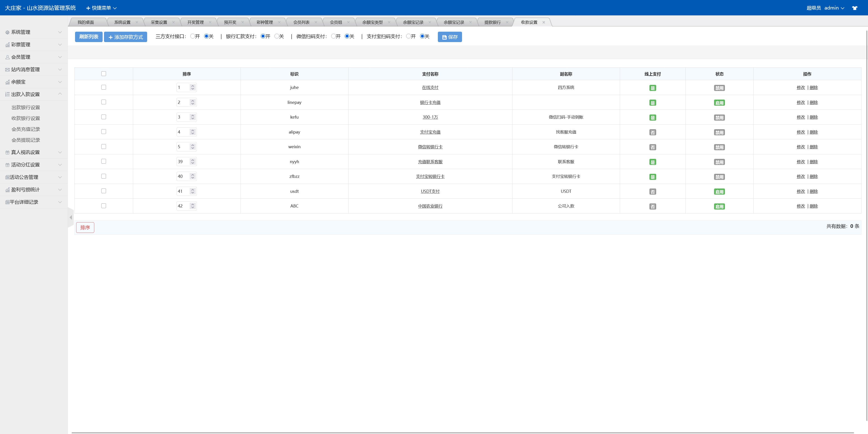Click the 站内消息管理 envelope icon
Image resolution: width=868 pixels, height=434 pixels.
[x=7, y=70]
